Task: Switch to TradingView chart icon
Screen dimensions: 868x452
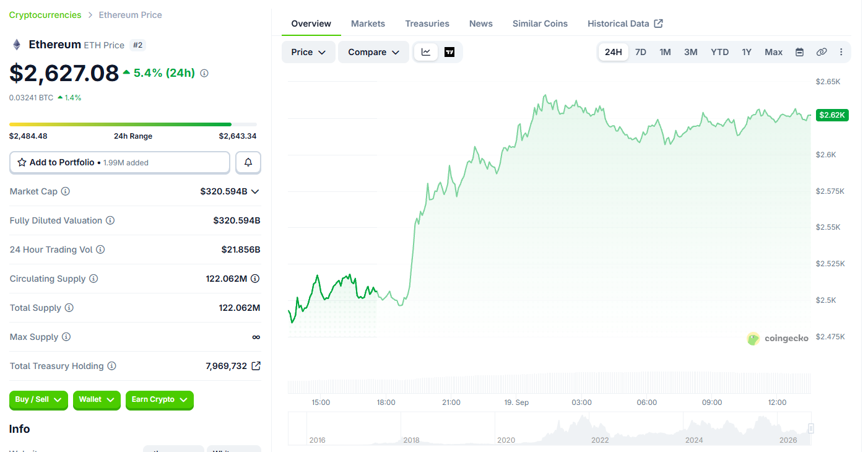Action: point(449,52)
